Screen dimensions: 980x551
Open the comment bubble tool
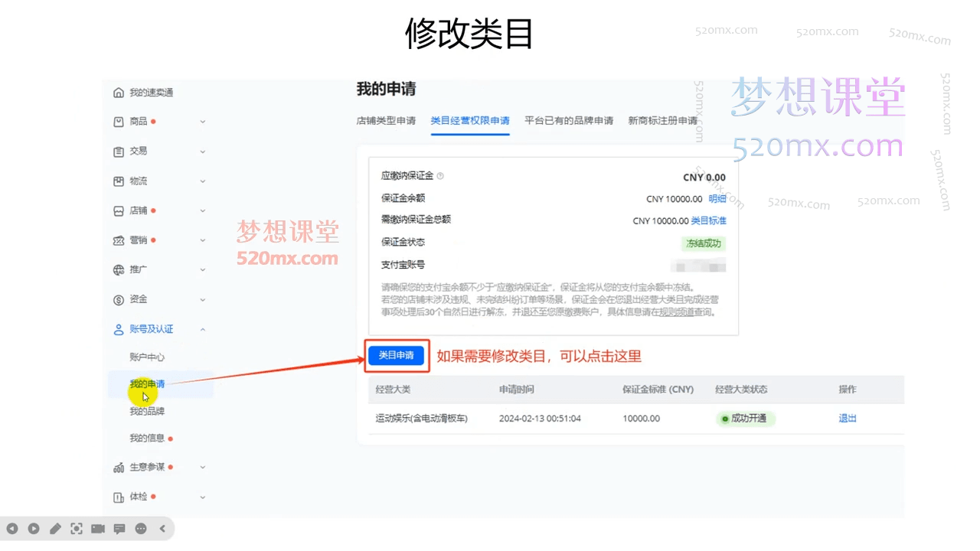tap(119, 528)
